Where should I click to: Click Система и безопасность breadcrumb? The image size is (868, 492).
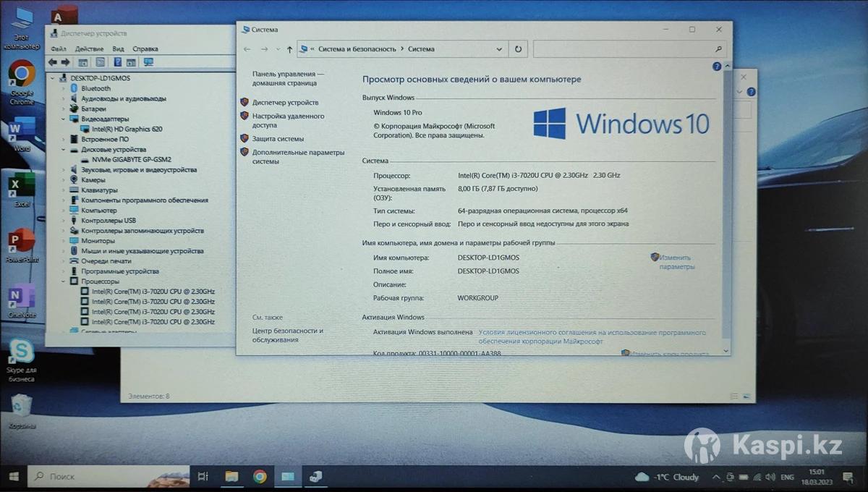pyautogui.click(x=357, y=49)
